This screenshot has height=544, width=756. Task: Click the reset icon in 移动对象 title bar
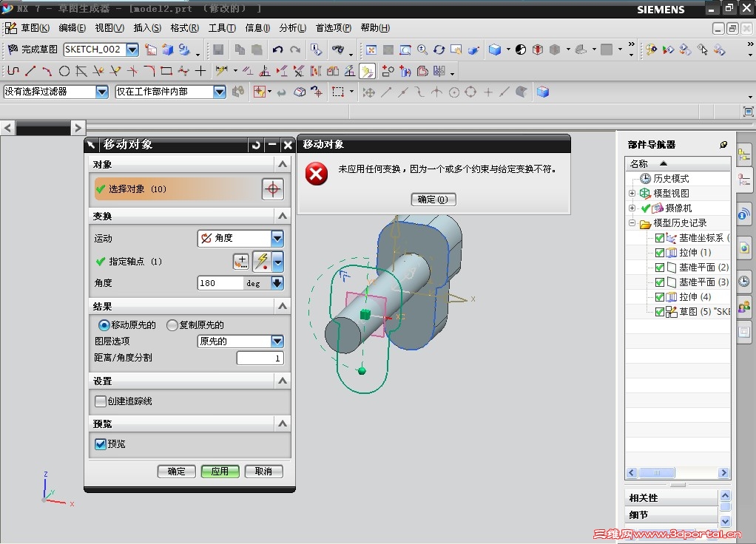click(256, 145)
